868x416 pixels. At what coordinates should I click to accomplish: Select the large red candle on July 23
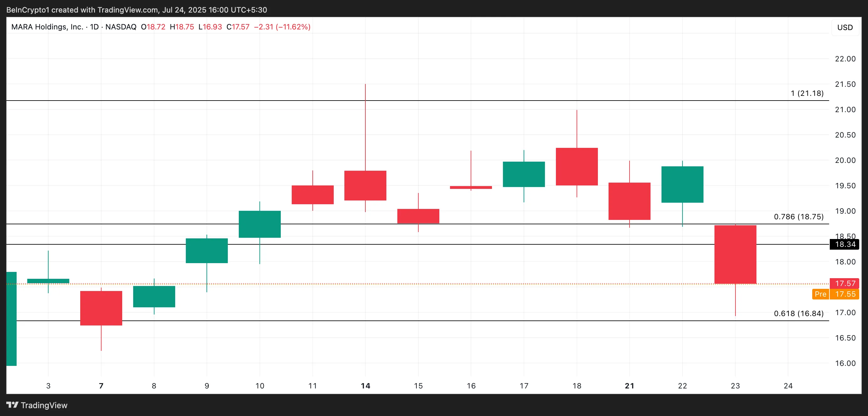735,254
